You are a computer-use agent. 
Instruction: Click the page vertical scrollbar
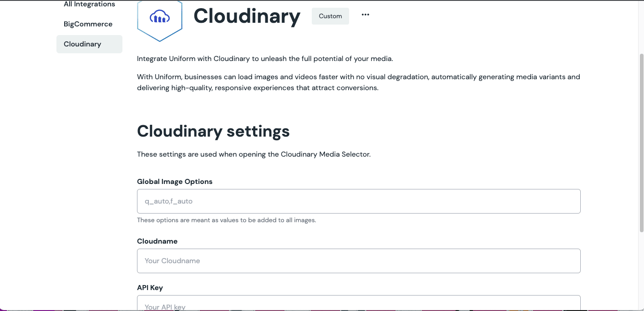click(642, 143)
